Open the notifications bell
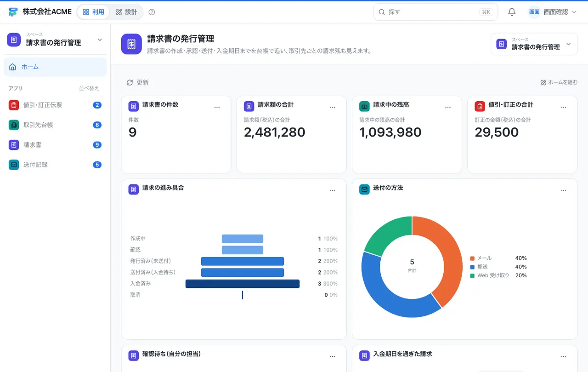The width and height of the screenshot is (588, 372). [512, 12]
